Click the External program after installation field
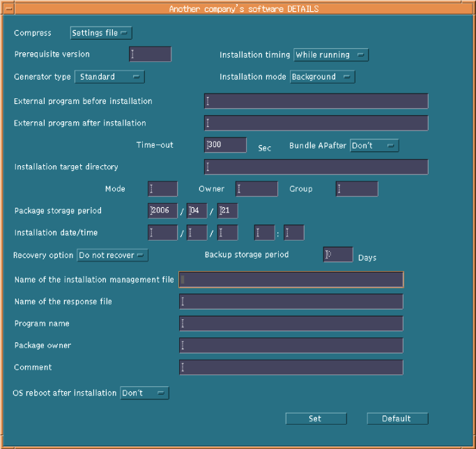The height and width of the screenshot is (449, 476). 316,123
